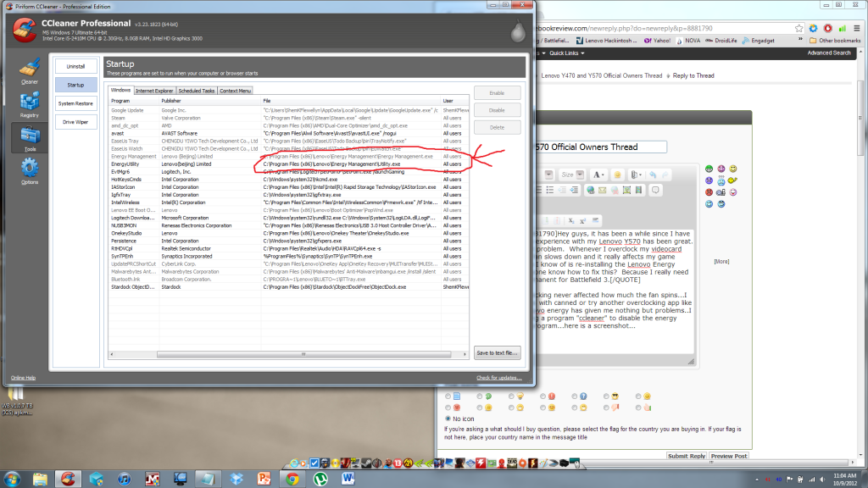868x488 pixels.
Task: Open Other bookmarks folder in Chrome
Action: [x=835, y=41]
